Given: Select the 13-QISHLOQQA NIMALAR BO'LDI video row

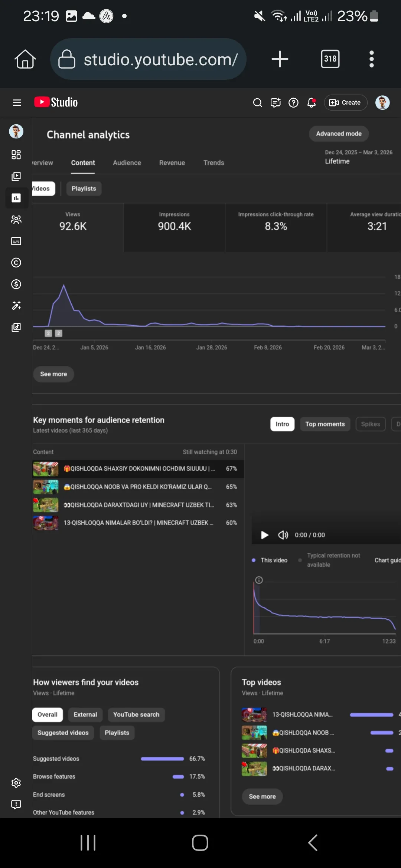Looking at the screenshot, I should point(138,523).
